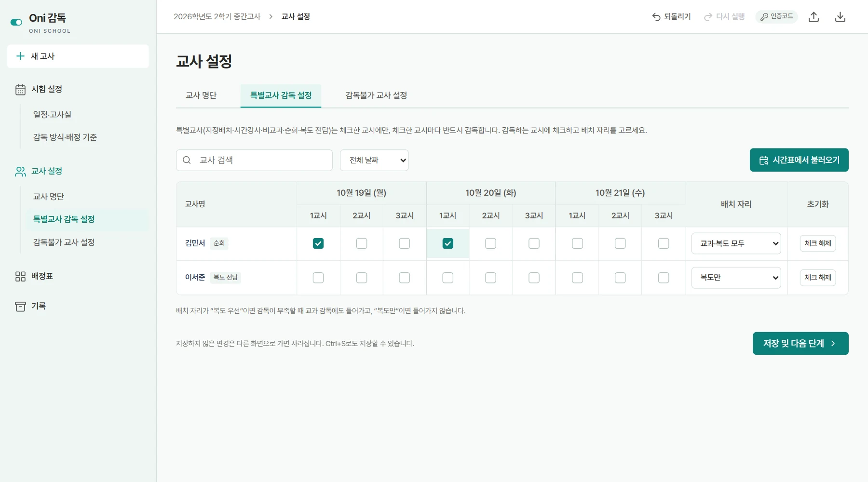This screenshot has height=482, width=868.
Task: Click the plus icon for 새 고사
Action: point(20,56)
